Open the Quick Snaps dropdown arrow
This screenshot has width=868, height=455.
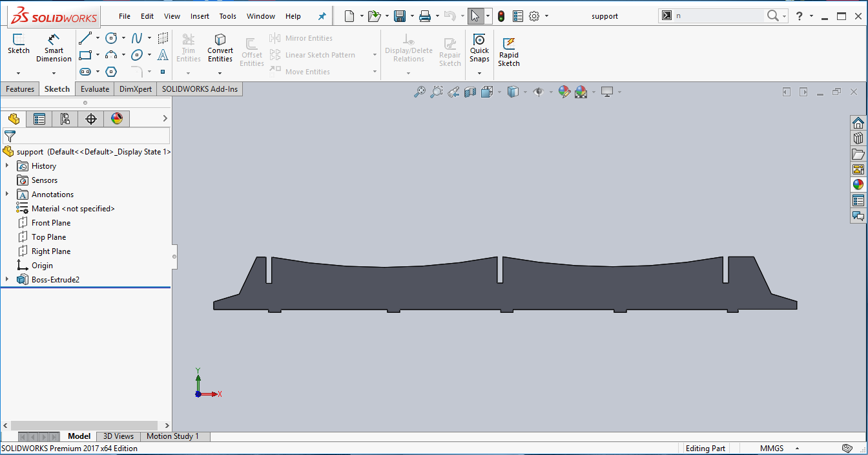click(x=479, y=73)
